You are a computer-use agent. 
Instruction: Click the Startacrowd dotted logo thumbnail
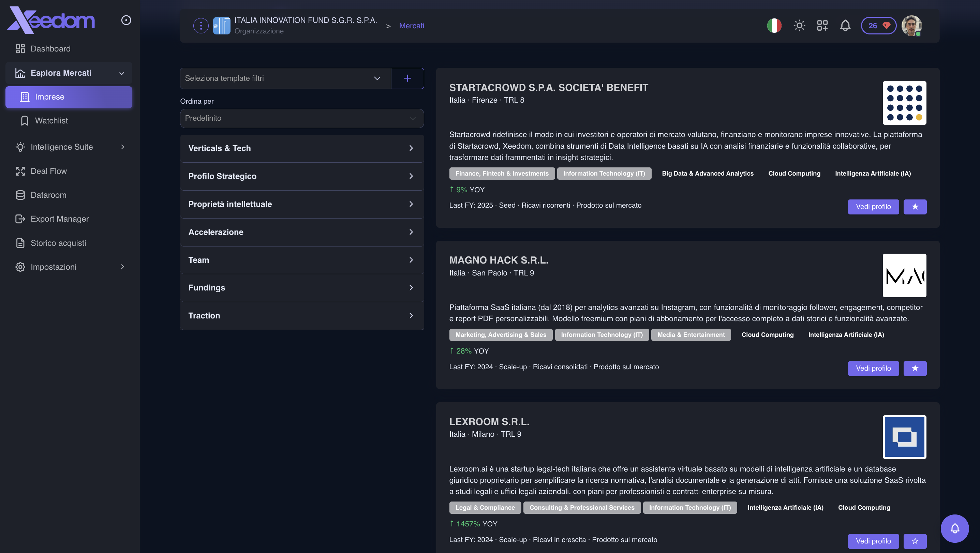pyautogui.click(x=904, y=103)
